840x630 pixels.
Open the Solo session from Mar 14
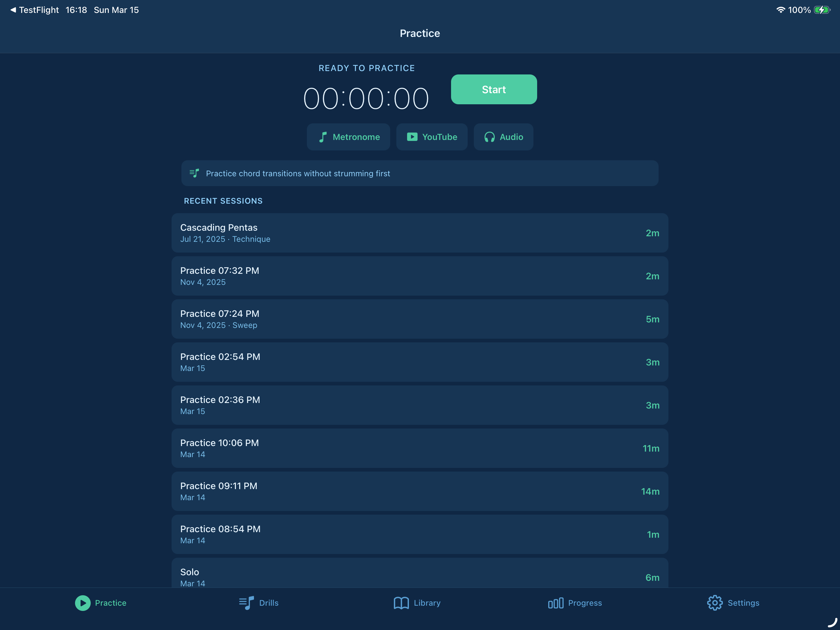pos(420,573)
